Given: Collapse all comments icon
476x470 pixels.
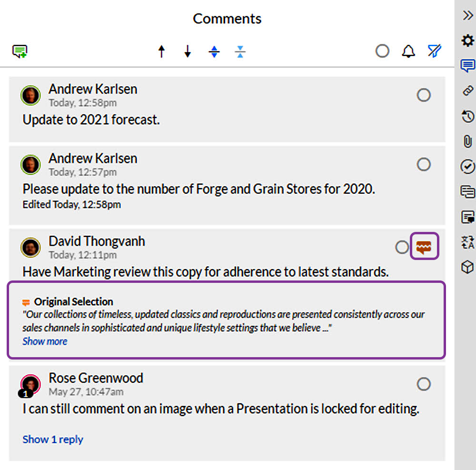Looking at the screenshot, I should (240, 51).
